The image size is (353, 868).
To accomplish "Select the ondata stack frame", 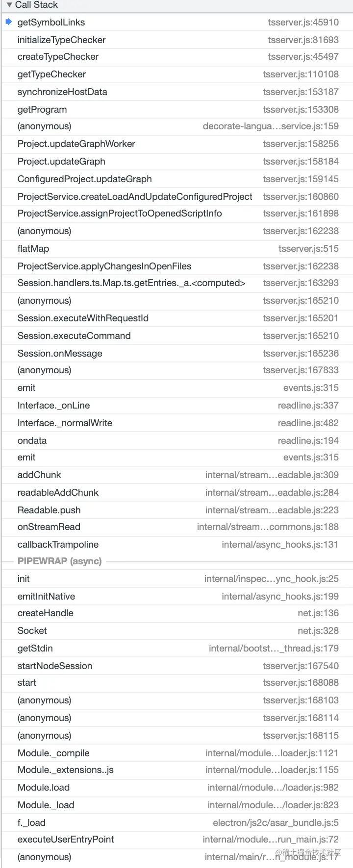I will [32, 441].
